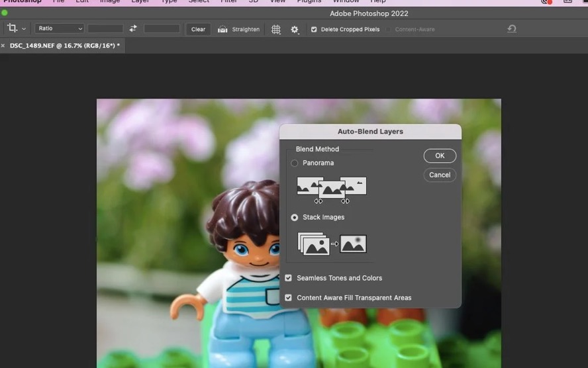
Task: Confirm Auto-Blend Layers with OK
Action: pos(440,156)
